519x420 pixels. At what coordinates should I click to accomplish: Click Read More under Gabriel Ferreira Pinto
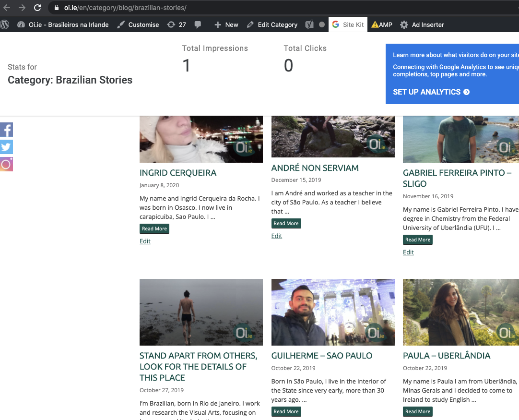coord(418,240)
